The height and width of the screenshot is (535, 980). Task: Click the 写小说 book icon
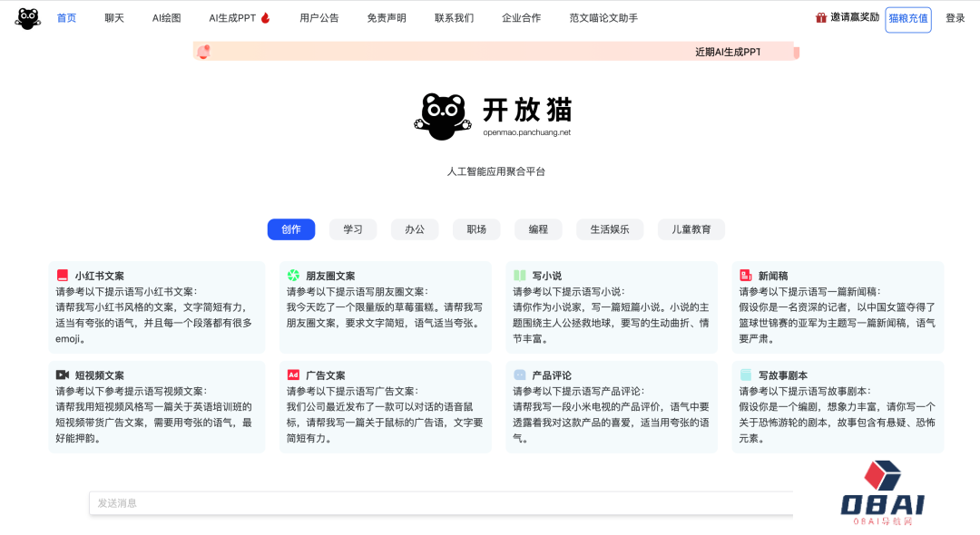tap(521, 275)
